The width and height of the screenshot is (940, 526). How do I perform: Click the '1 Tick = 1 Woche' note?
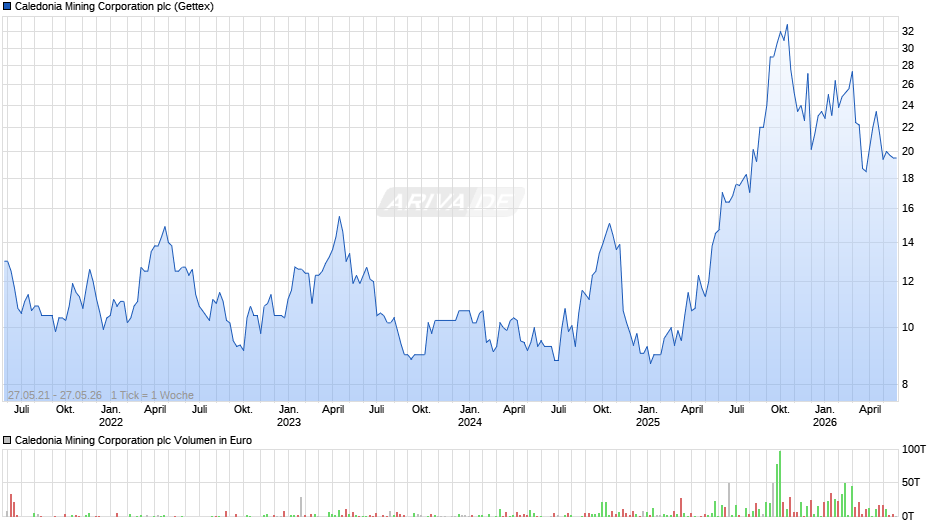pyautogui.click(x=152, y=395)
